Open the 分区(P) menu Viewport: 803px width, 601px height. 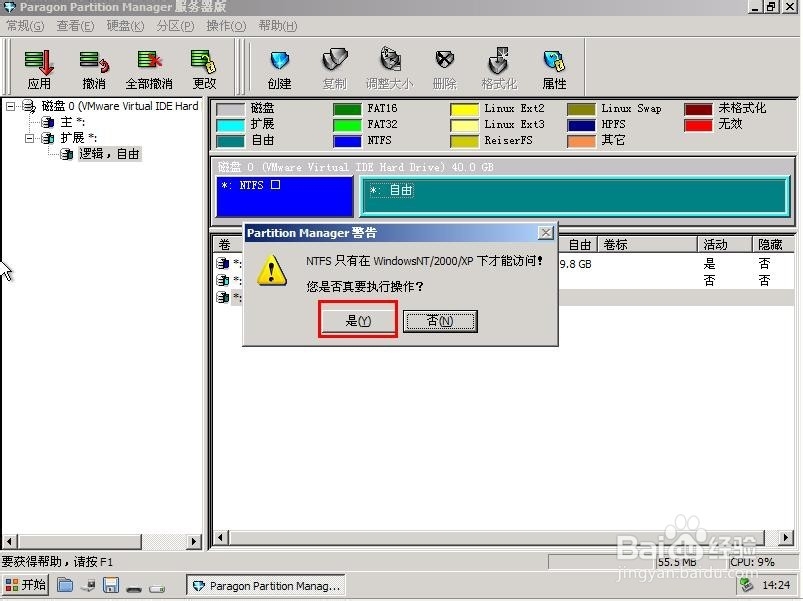(x=175, y=26)
